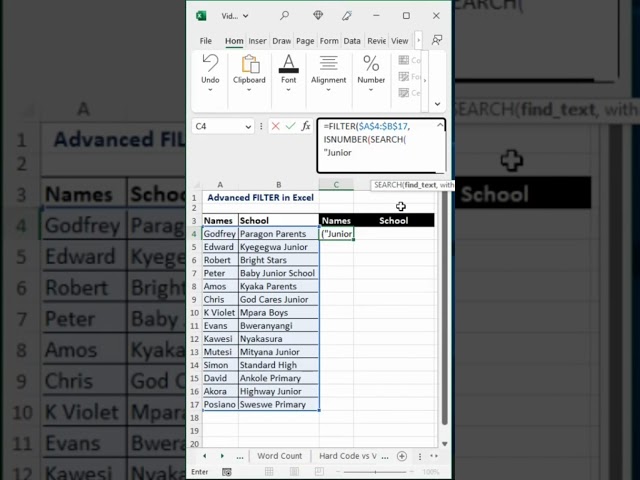Switch to Page Break Preview icon
This screenshot has width=640, height=480.
click(319, 472)
